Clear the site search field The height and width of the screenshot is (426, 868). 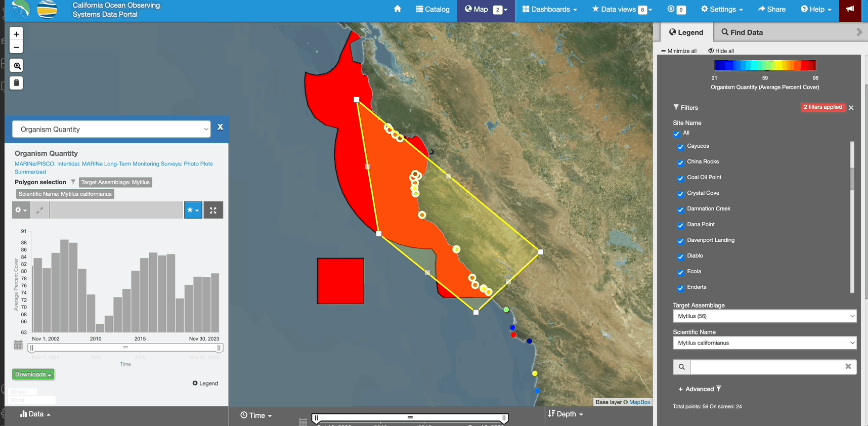point(848,366)
